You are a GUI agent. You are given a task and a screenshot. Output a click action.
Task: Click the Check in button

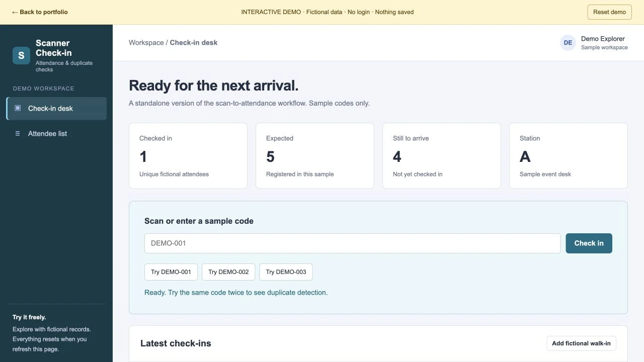click(x=589, y=243)
